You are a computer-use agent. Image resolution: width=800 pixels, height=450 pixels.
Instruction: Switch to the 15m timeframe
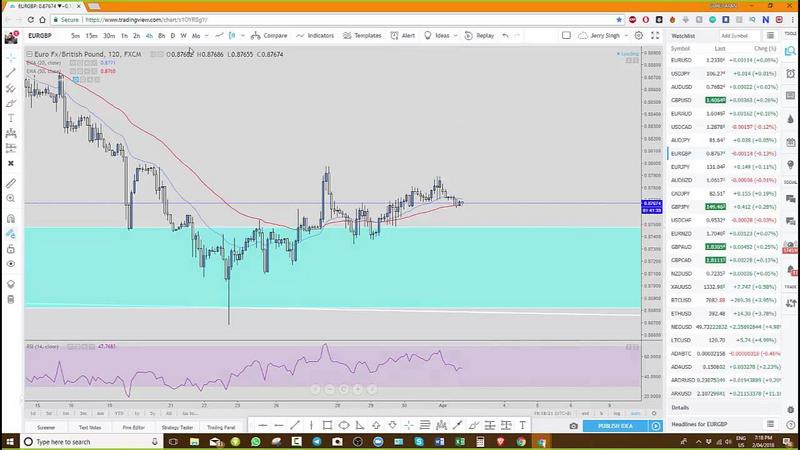pyautogui.click(x=91, y=36)
